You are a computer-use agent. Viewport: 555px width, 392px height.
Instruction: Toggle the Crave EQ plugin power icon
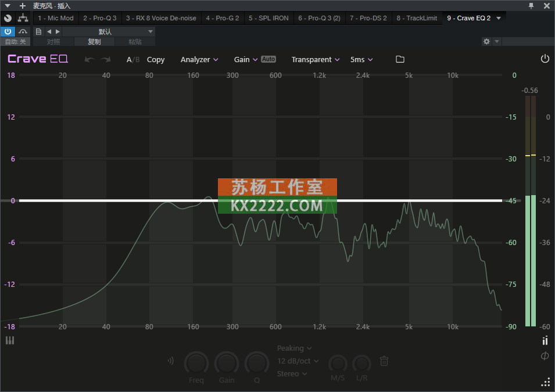point(545,59)
